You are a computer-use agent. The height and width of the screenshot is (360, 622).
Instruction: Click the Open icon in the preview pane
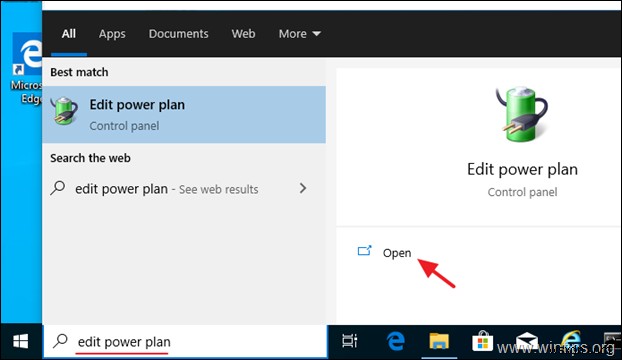(x=364, y=251)
